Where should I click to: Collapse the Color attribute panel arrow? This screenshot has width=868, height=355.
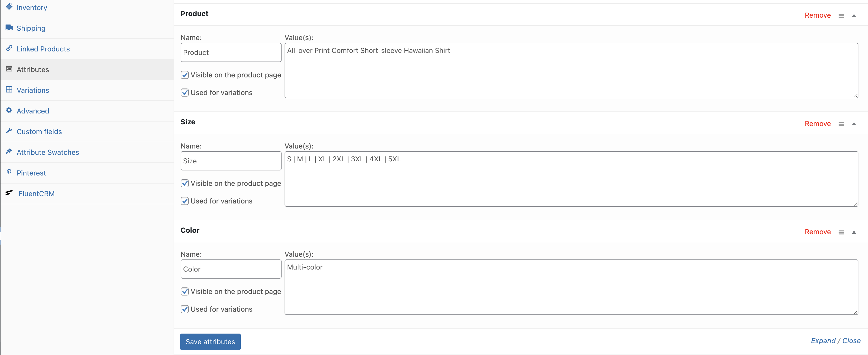(x=854, y=232)
